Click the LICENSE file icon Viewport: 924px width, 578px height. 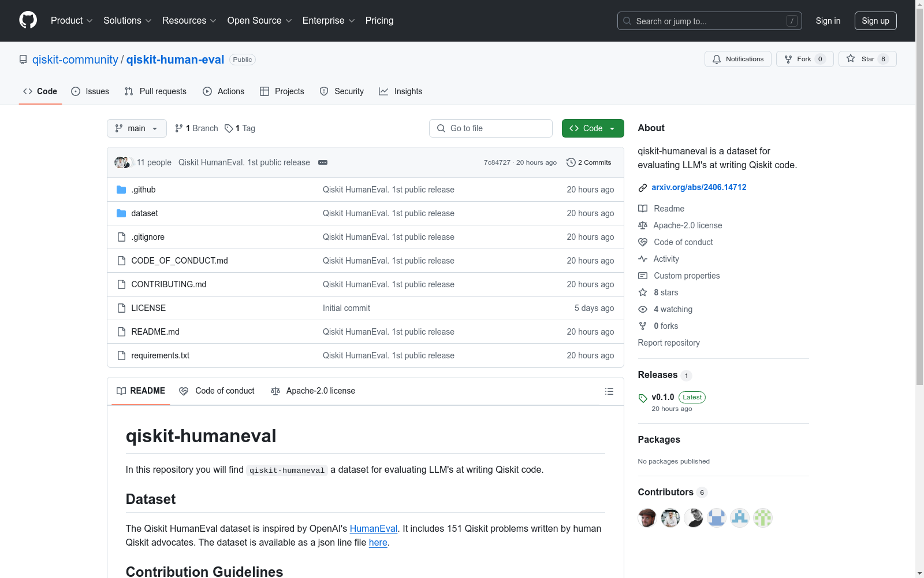[121, 308]
